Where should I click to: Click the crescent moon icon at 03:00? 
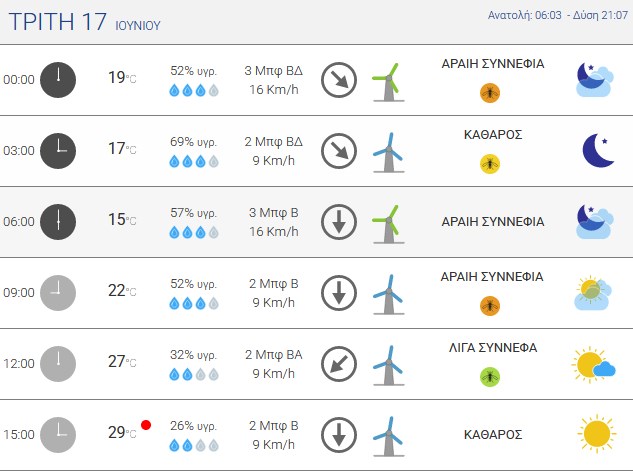598,150
